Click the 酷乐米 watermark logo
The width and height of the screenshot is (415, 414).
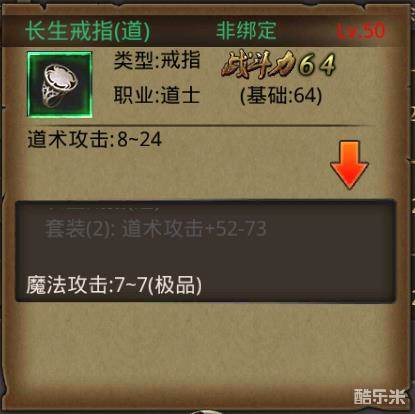tap(380, 396)
